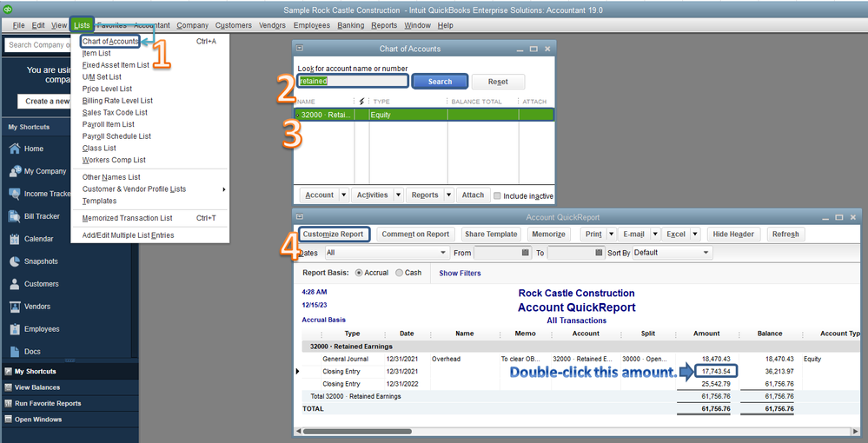Select the 32000 Retained Earnings account row
The image size is (868, 443).
(423, 115)
